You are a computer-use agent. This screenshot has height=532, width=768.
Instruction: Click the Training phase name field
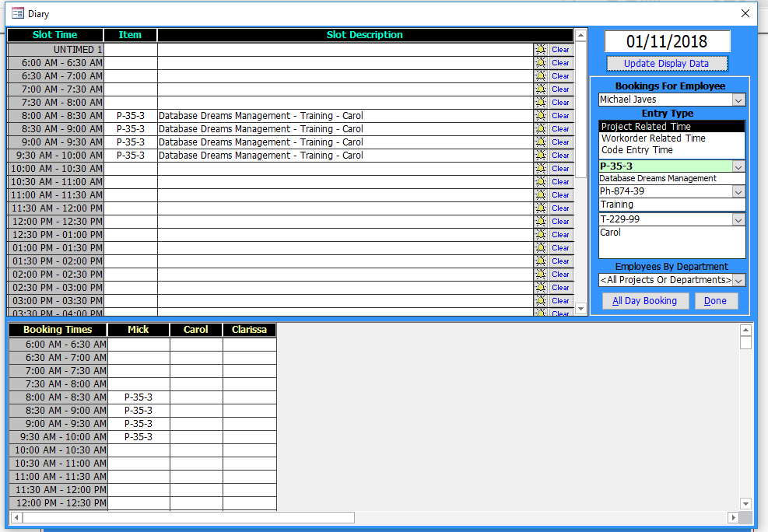672,205
